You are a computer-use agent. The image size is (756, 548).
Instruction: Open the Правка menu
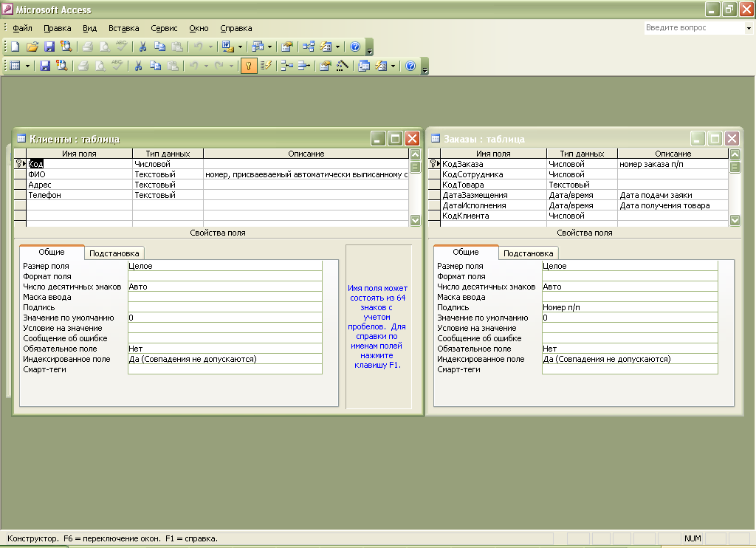click(58, 28)
